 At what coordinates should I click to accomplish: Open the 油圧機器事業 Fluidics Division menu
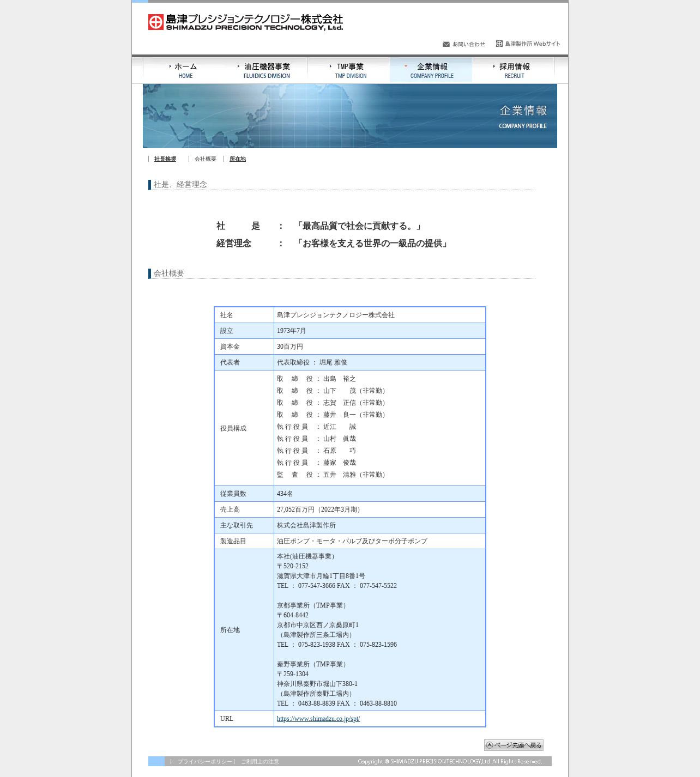[x=267, y=70]
